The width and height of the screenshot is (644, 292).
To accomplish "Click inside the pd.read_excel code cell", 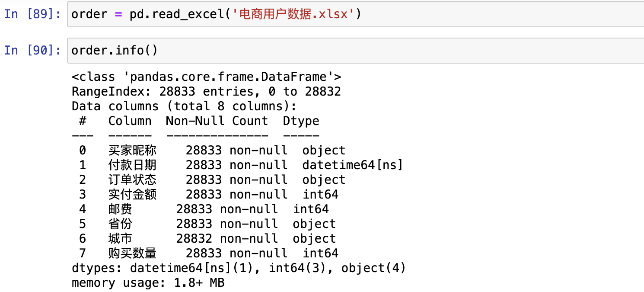I will click(x=475, y=14).
